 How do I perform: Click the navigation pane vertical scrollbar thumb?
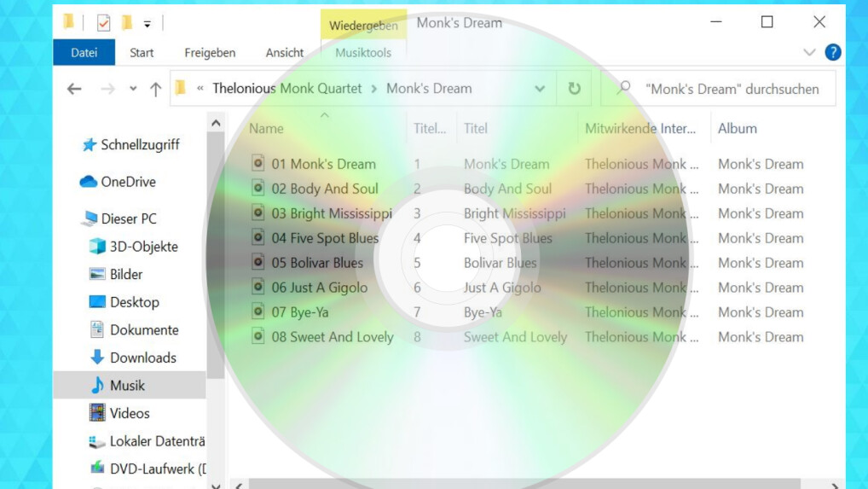coord(216,255)
